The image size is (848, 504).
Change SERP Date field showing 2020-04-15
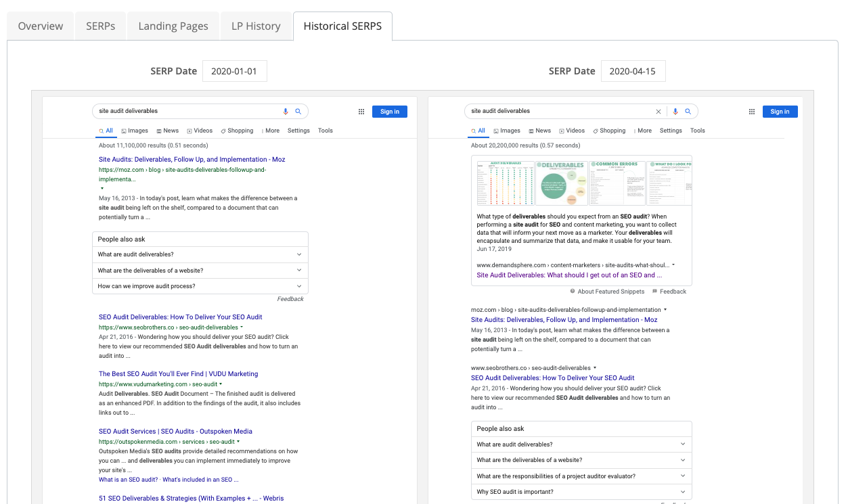coord(633,71)
